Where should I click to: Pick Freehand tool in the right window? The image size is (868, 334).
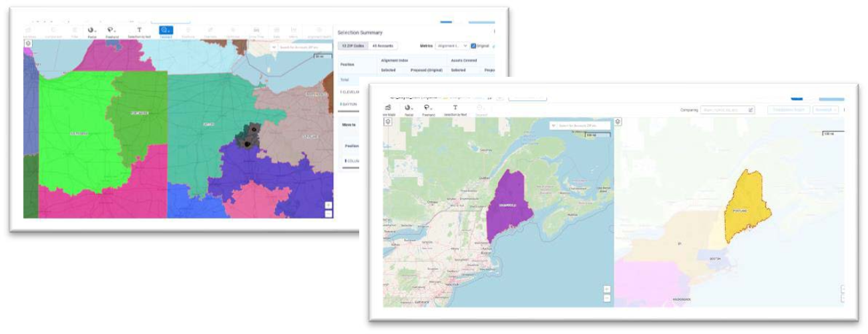(429, 110)
